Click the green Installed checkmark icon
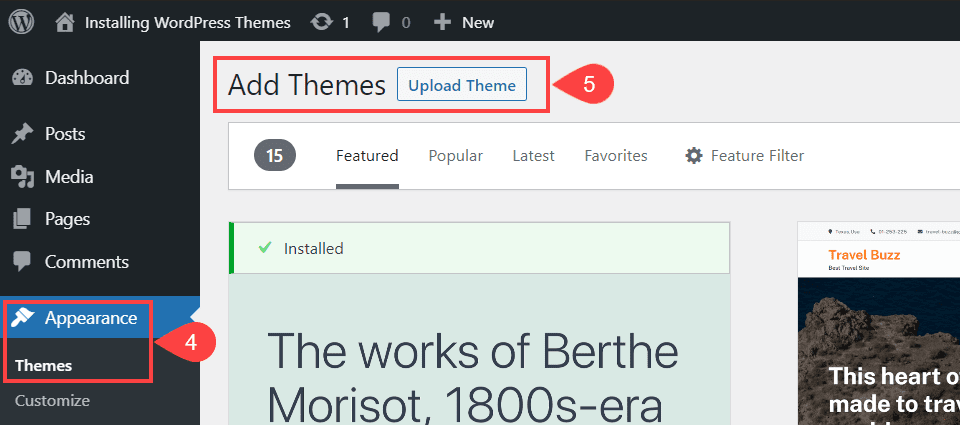This screenshot has width=960, height=425. [264, 248]
